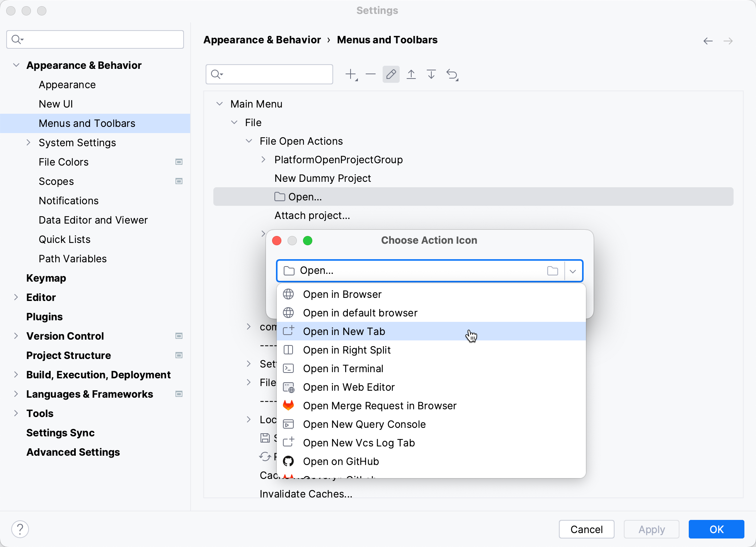Viewport: 756px width, 547px height.
Task: Expand the System Settings sidebar item
Action: click(x=28, y=143)
